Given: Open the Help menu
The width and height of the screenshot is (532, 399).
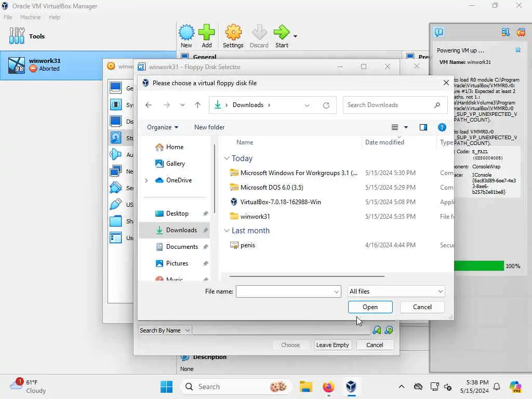Looking at the screenshot, I should click(x=54, y=17).
